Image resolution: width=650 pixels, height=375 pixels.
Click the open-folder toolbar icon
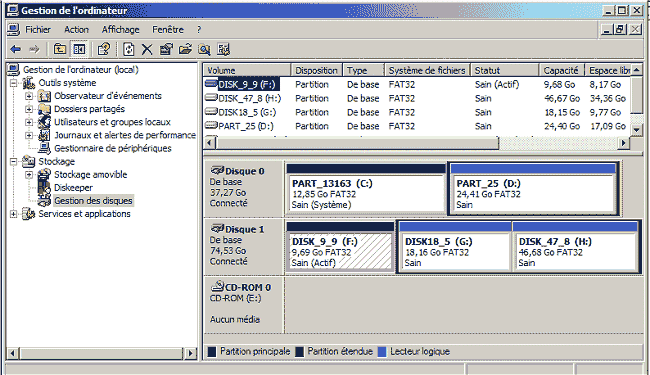coord(185,49)
